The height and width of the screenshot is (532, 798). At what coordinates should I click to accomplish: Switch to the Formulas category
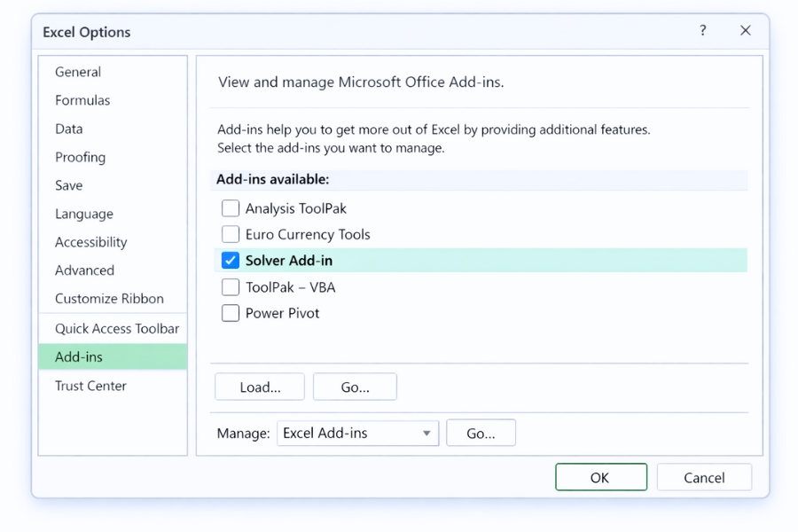coord(82,100)
